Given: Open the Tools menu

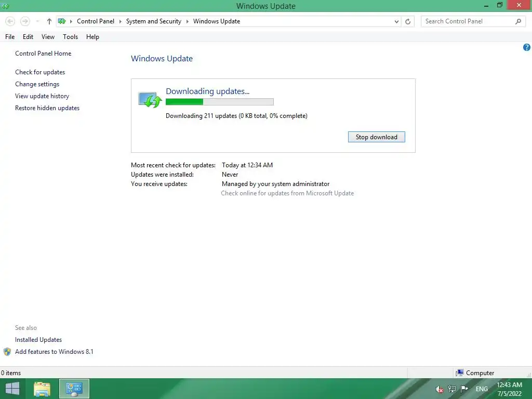Looking at the screenshot, I should coord(70,37).
